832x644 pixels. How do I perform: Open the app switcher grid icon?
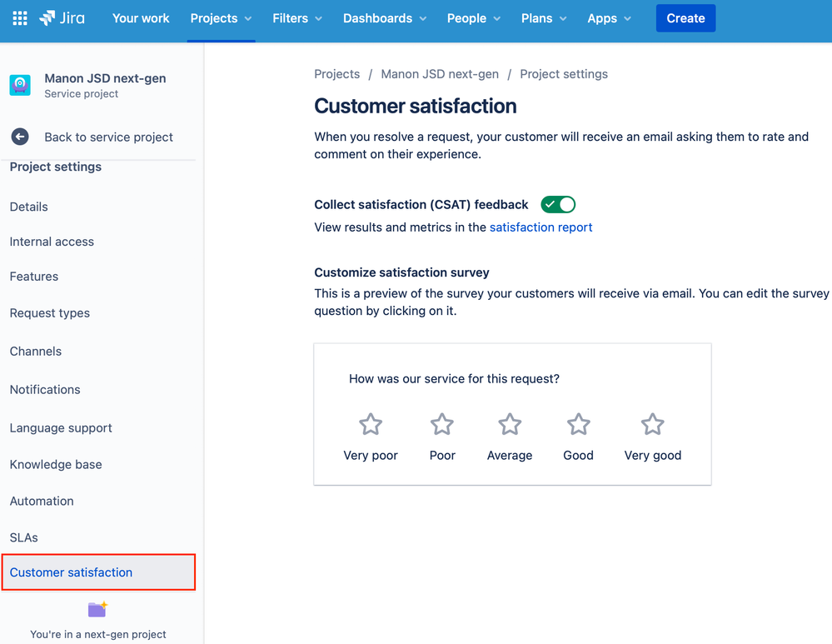(19, 17)
